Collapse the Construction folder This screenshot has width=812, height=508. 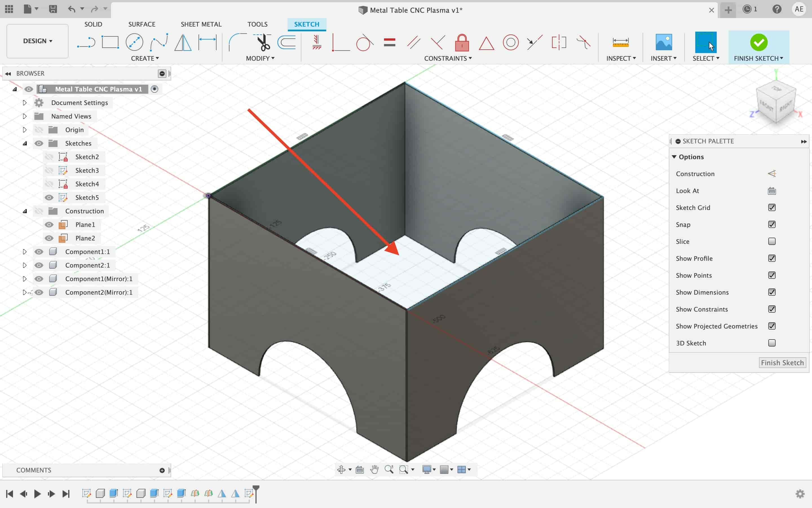click(x=25, y=211)
